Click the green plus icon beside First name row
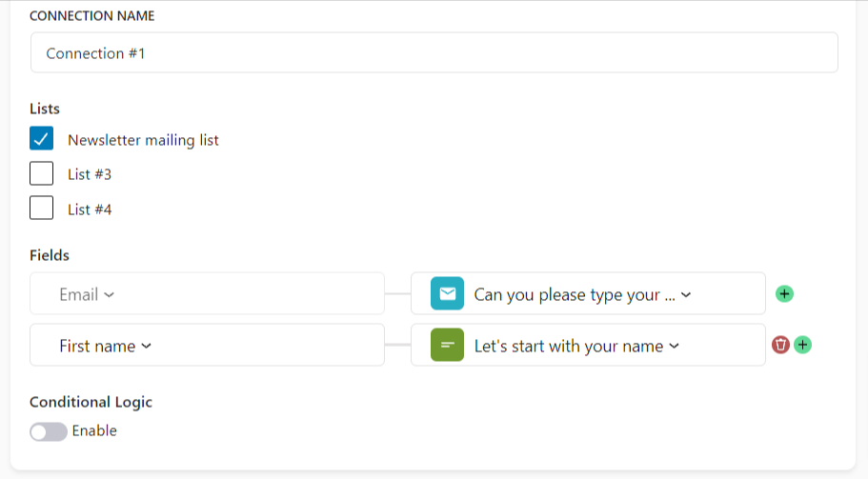This screenshot has height=479, width=868. pos(802,345)
